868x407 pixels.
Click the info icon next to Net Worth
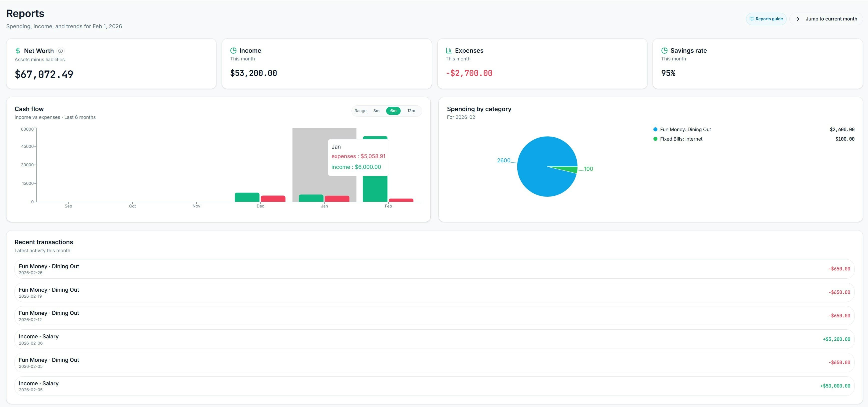click(x=61, y=51)
